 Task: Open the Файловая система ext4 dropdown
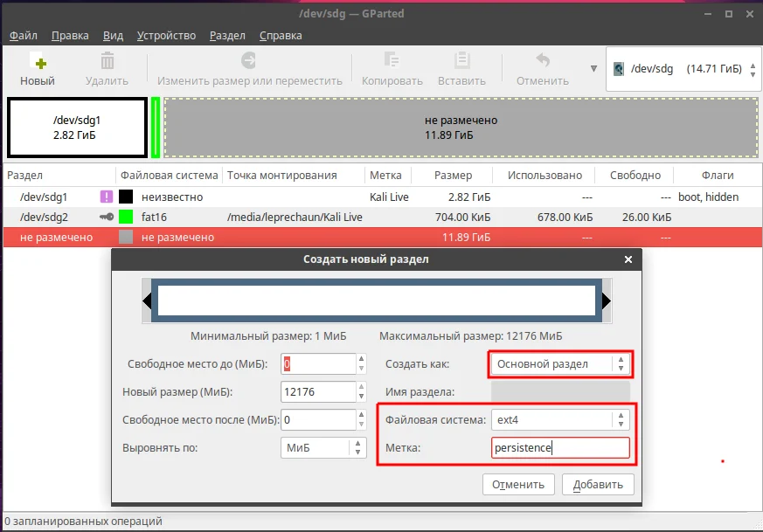click(x=560, y=420)
